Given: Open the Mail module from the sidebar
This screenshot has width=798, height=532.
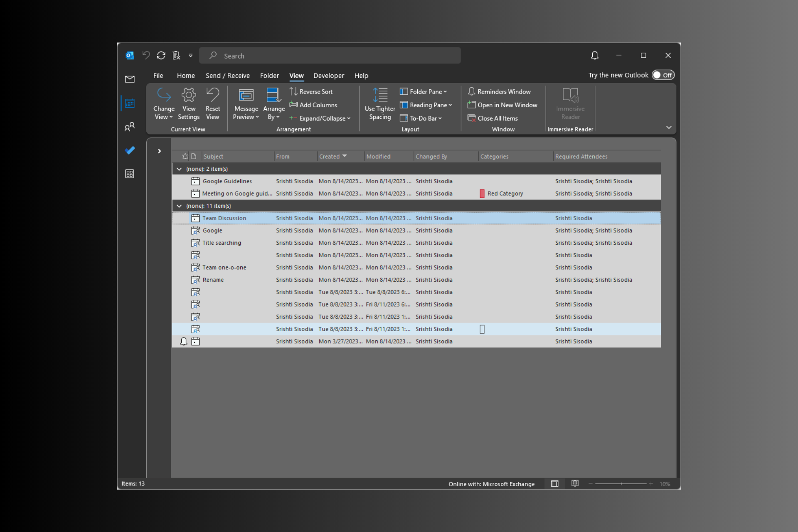Looking at the screenshot, I should 130,79.
